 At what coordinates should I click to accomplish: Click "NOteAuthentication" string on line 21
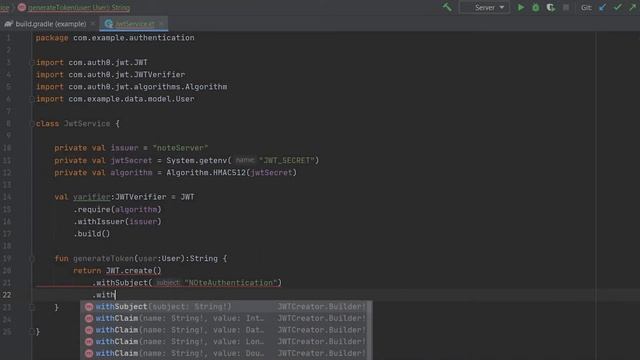(231, 283)
